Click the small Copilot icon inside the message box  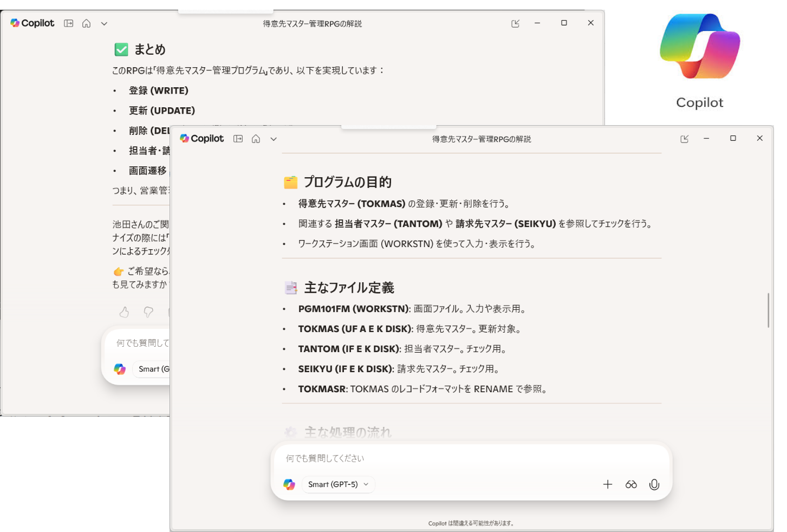[289, 484]
